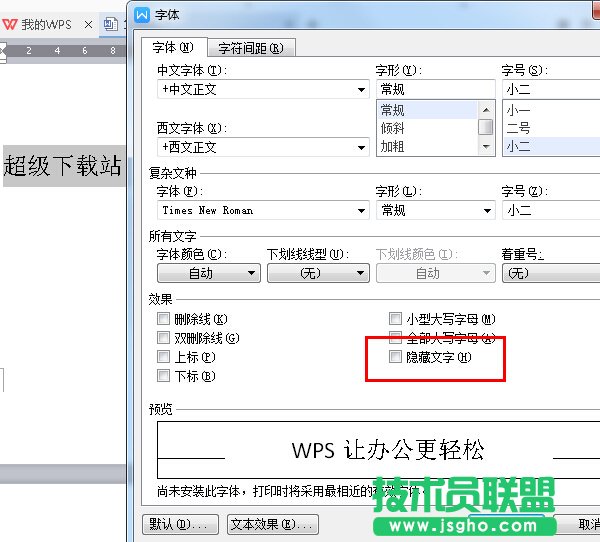Screen dimensions: 600x542
Task: Open the 西文字体 dropdown list
Action: click(361, 147)
